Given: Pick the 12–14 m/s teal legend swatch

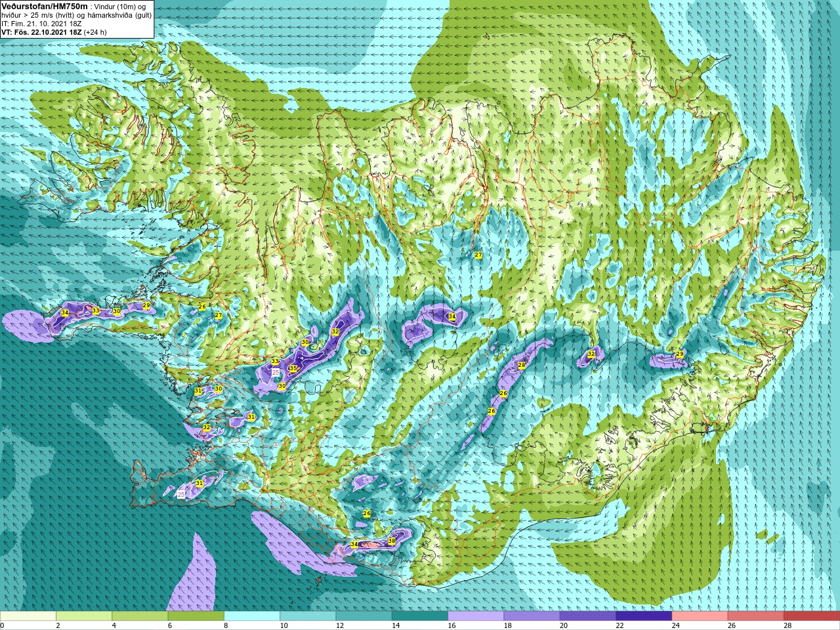Looking at the screenshot, I should point(364,616).
